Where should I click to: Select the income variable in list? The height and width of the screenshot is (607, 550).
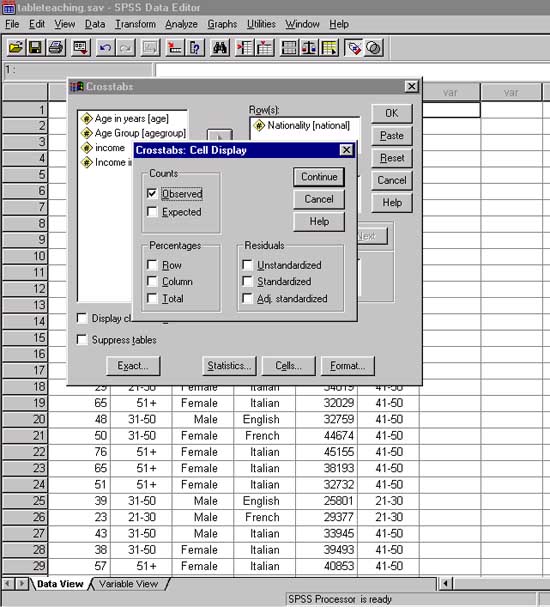(103, 148)
